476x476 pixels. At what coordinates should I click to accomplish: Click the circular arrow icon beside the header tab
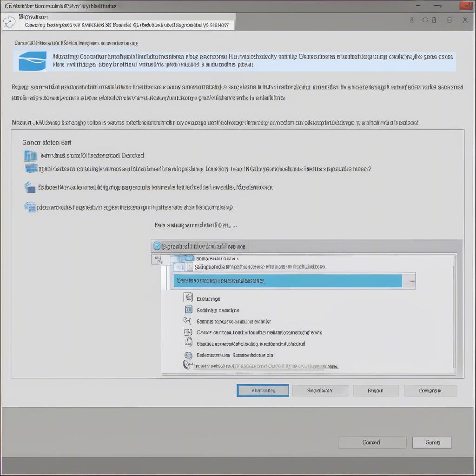(x=9, y=22)
